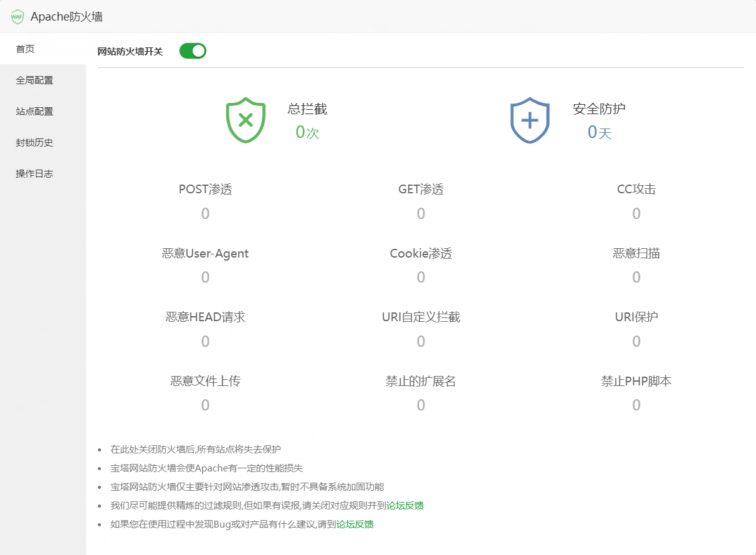
Task: Open the 全局配置 tab
Action: (43, 80)
